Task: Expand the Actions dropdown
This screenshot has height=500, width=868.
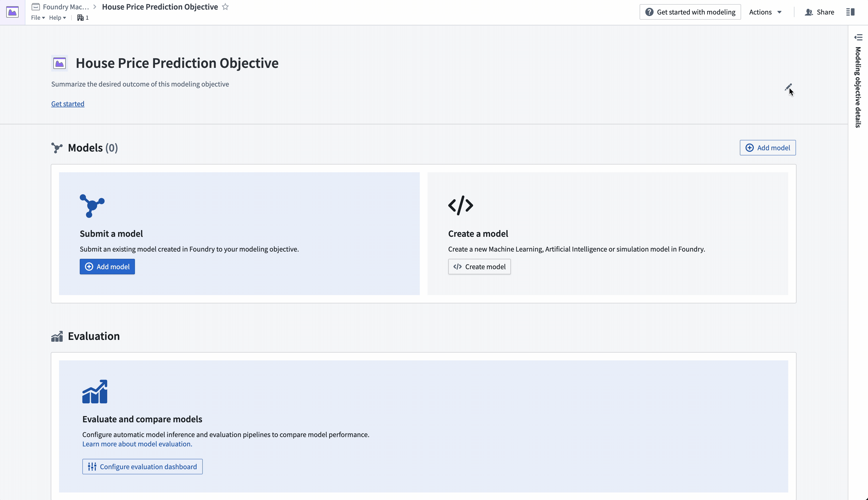Action: pyautogui.click(x=765, y=12)
